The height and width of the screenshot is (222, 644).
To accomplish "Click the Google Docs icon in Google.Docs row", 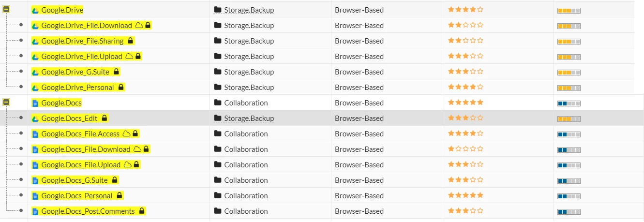I will click(x=35, y=103).
